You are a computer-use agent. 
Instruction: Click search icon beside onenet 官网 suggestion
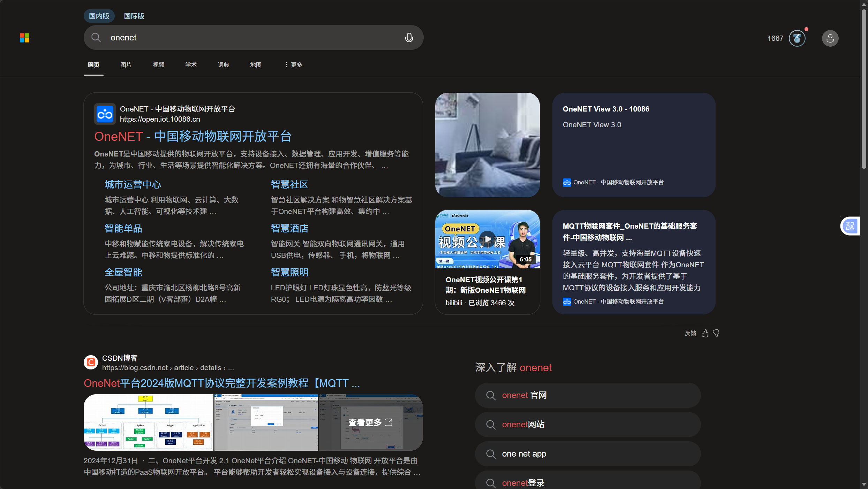point(491,396)
